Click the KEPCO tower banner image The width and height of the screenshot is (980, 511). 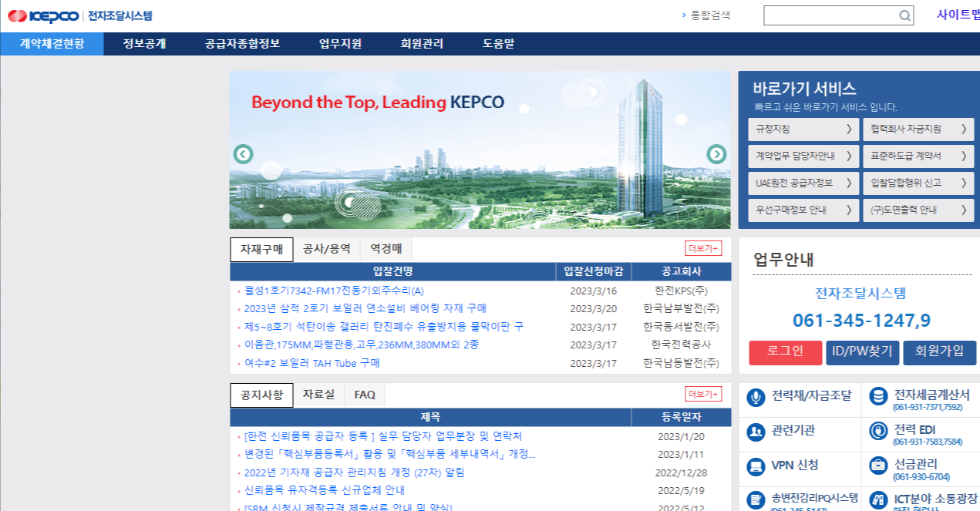tap(480, 150)
